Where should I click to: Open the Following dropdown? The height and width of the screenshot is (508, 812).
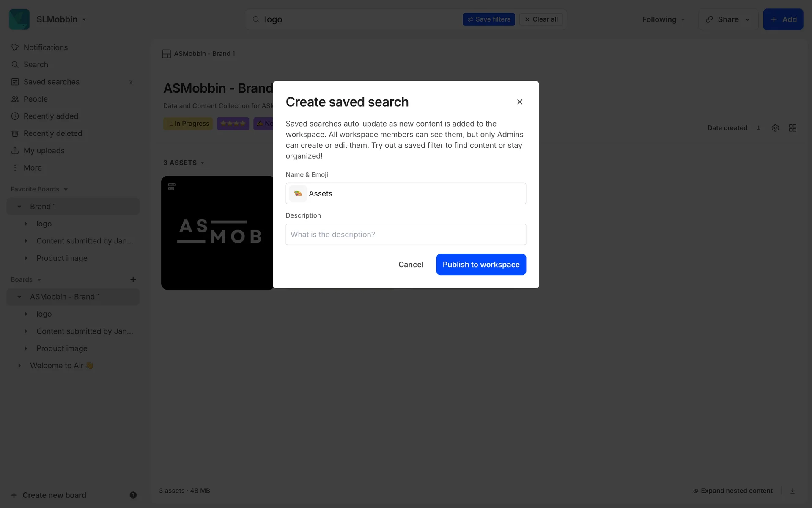[663, 19]
